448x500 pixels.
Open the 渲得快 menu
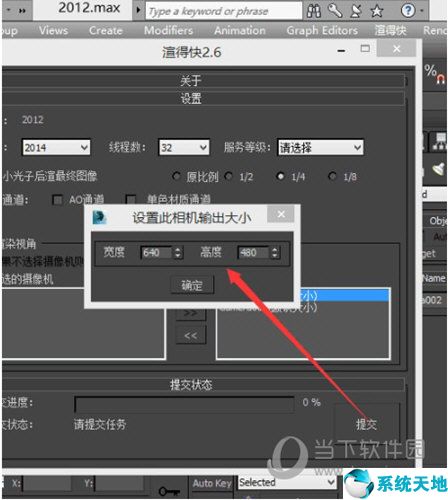(390, 30)
